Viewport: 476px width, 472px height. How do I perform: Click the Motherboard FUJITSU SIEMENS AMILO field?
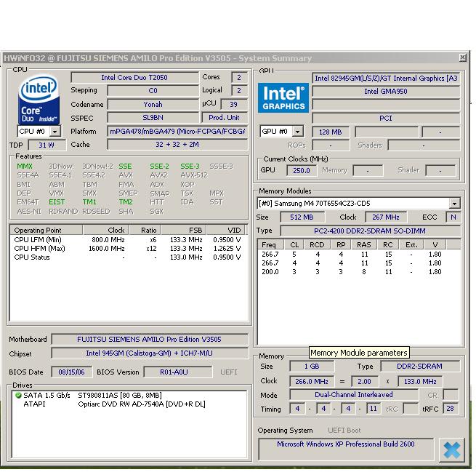click(150, 339)
